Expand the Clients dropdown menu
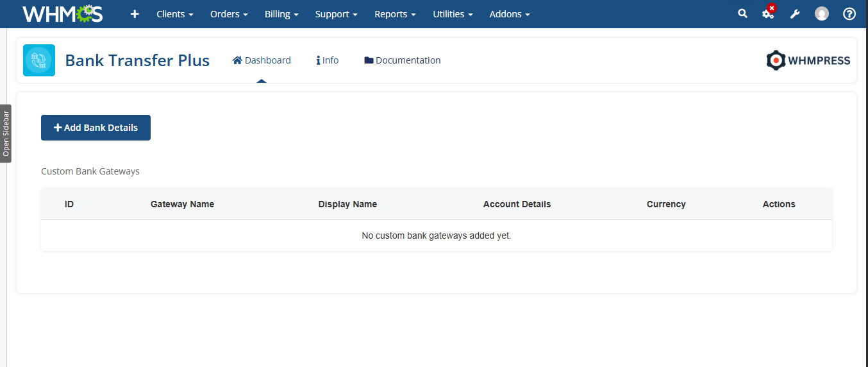868x367 pixels. [x=174, y=14]
